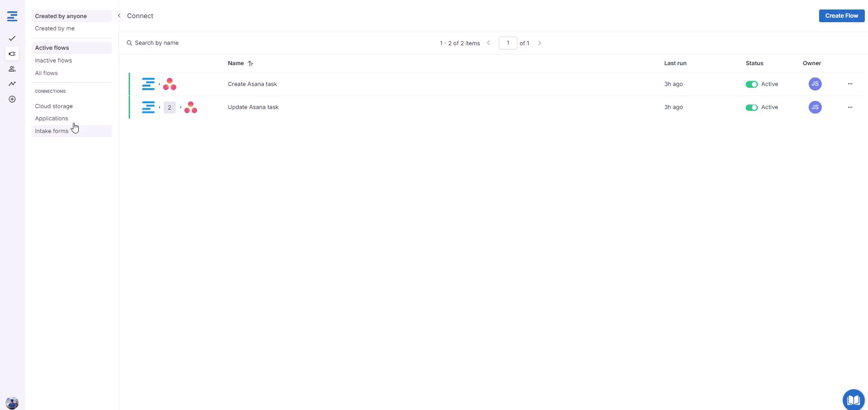Click the Create Flow button
This screenshot has height=410, width=868.
coord(841,16)
